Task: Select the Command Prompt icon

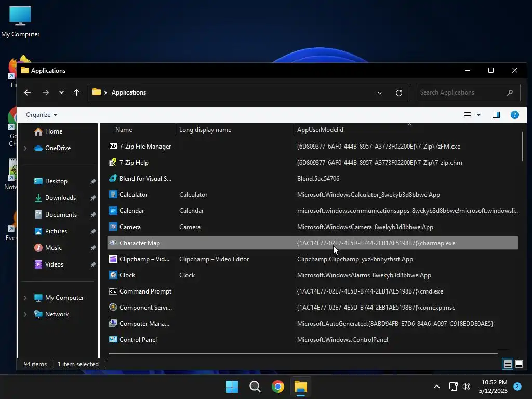Action: pyautogui.click(x=113, y=291)
